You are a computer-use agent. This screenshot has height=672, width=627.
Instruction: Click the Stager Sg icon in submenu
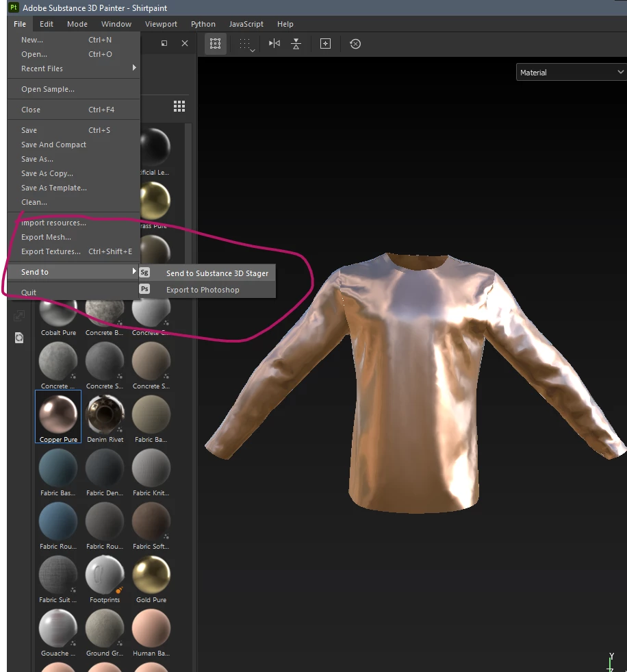pyautogui.click(x=144, y=273)
